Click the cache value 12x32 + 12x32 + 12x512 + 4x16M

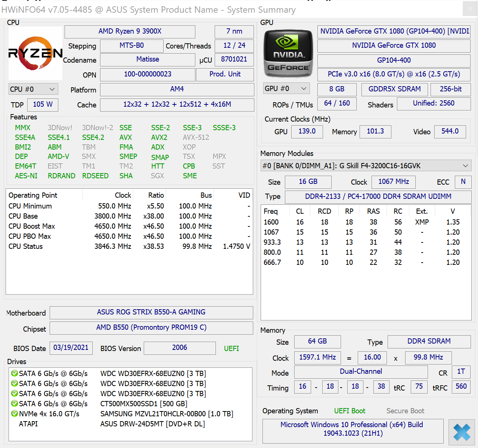coord(177,104)
